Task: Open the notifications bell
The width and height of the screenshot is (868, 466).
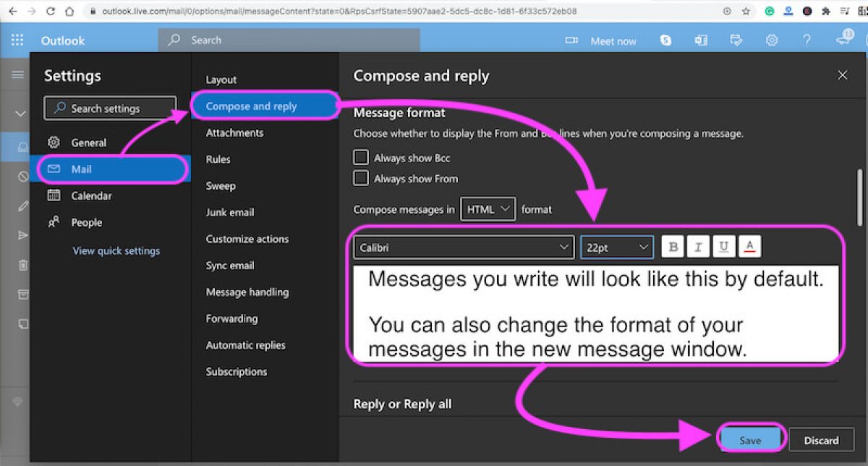Action: (x=843, y=41)
